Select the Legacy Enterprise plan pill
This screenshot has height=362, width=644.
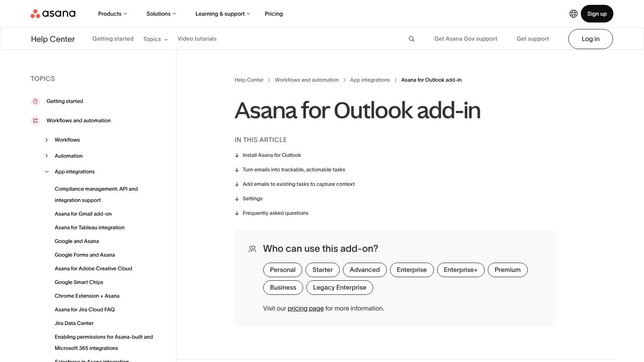(x=340, y=288)
